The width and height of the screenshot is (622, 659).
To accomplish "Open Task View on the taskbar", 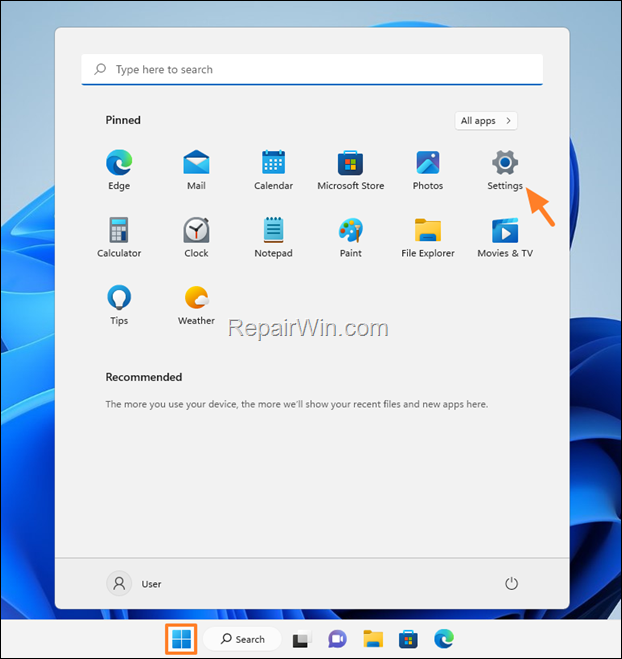I will [301, 639].
